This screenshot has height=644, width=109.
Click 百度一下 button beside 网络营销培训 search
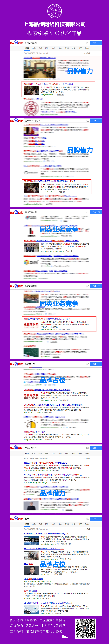pos(96,212)
